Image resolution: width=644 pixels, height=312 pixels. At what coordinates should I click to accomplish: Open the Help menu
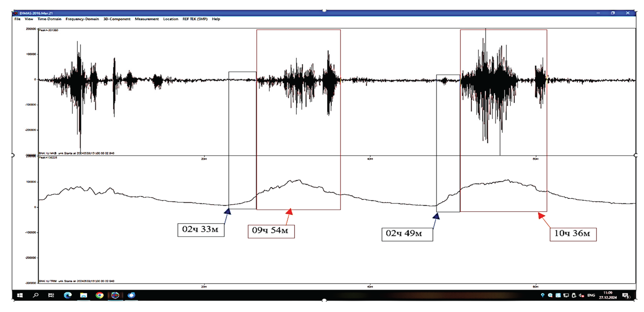[x=216, y=19]
